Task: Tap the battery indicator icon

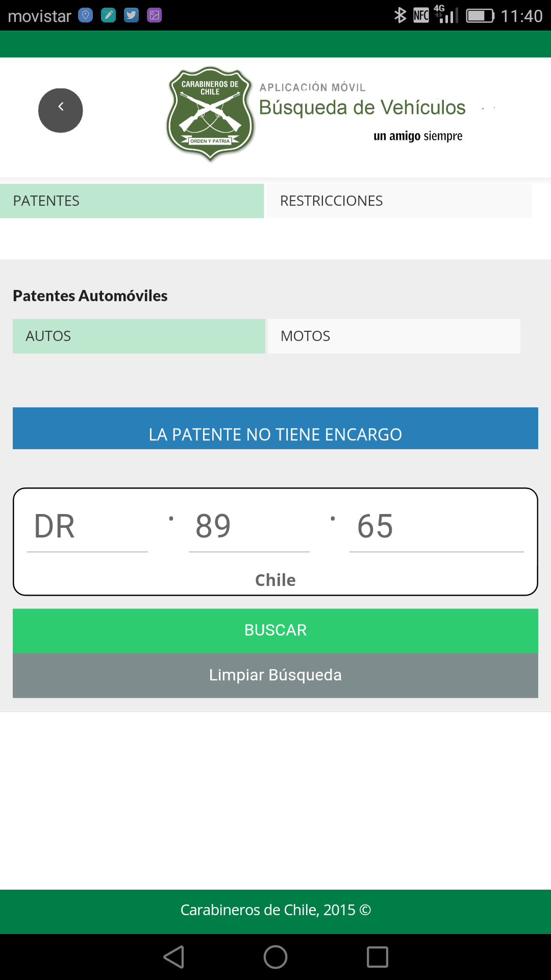Action: tap(480, 16)
